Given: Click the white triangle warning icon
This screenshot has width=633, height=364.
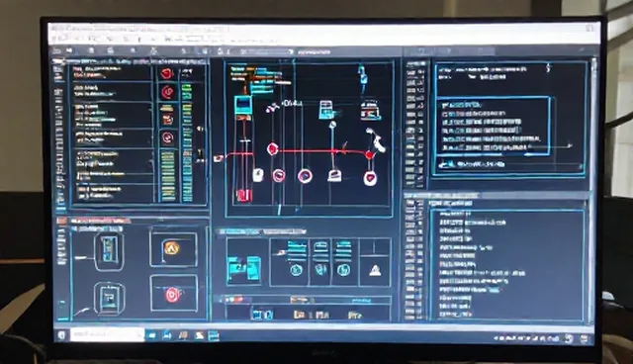Looking at the screenshot, I should click(x=376, y=270).
